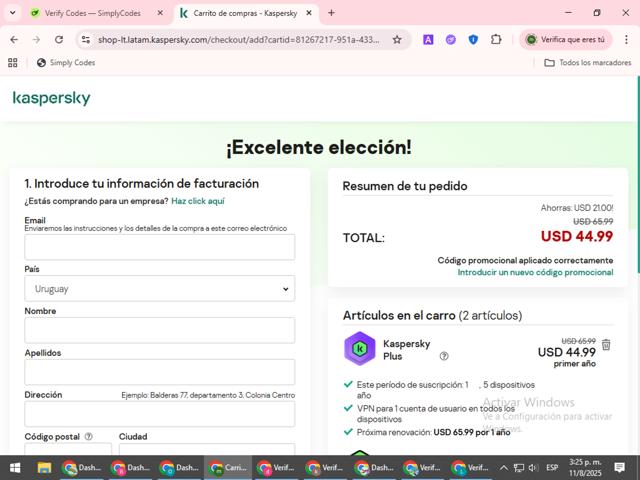Focus the Apellidos input field
Image resolution: width=640 pixels, height=480 pixels.
pyautogui.click(x=160, y=372)
